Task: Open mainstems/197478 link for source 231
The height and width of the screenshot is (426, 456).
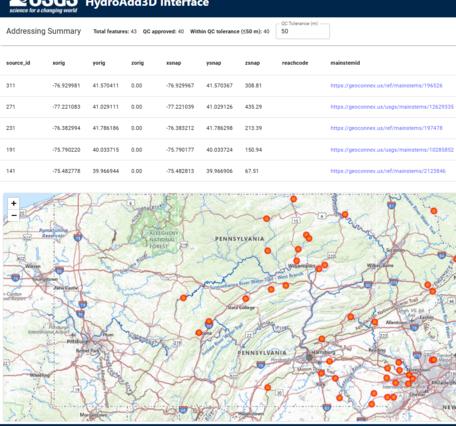Action: coord(386,128)
